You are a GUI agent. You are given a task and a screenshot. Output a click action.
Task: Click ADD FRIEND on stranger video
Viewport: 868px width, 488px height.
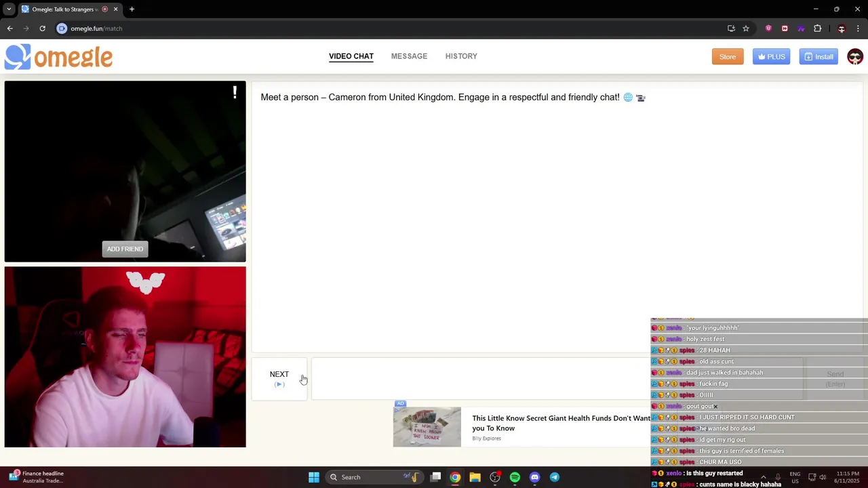125,249
